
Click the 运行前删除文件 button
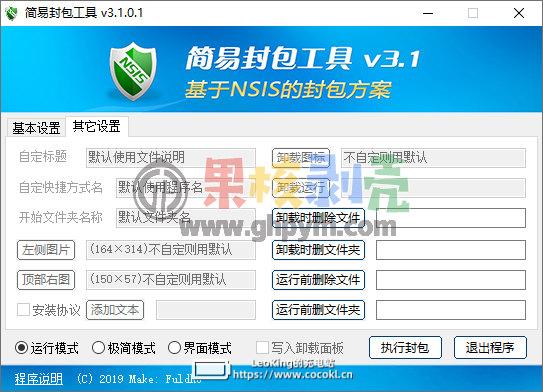(318, 279)
